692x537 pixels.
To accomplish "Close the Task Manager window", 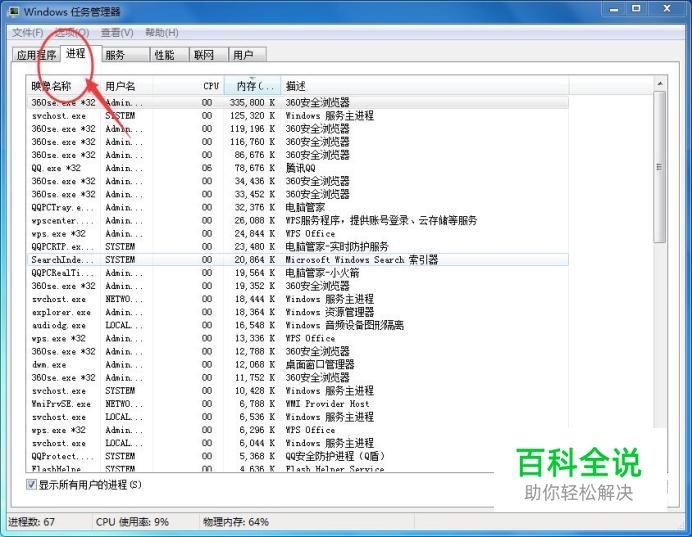I will pos(667,9).
